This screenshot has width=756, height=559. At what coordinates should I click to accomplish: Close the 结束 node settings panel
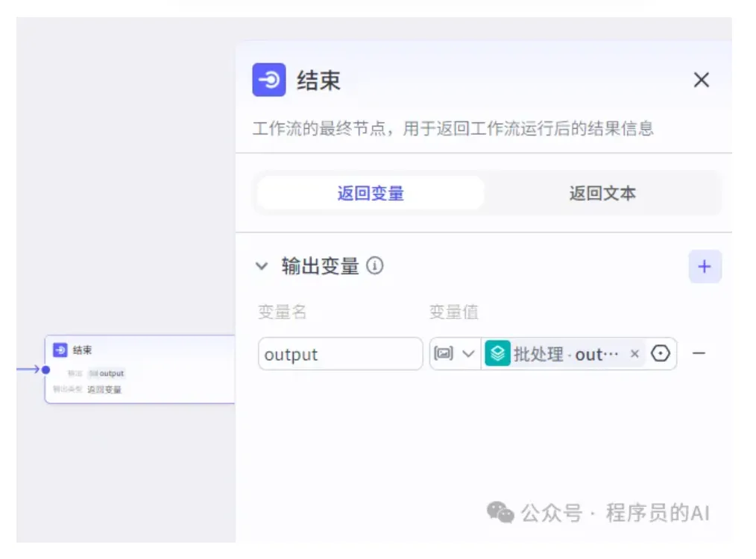701,80
